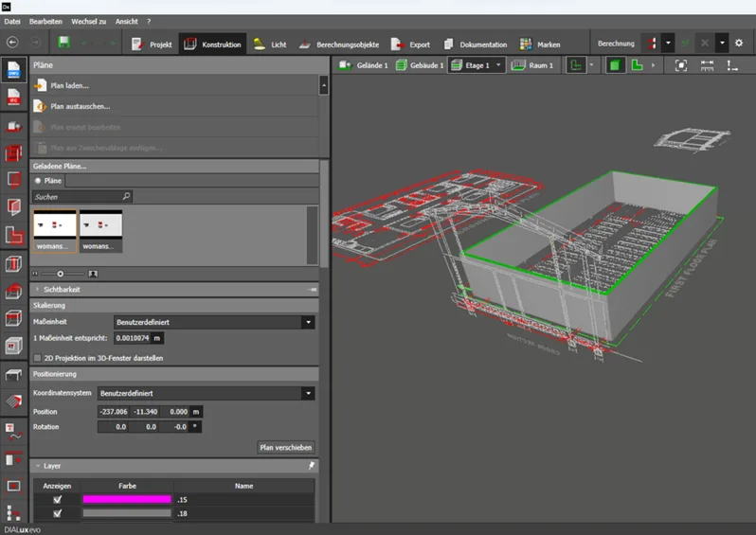Click magenta color swatch of layer .15

click(127, 499)
